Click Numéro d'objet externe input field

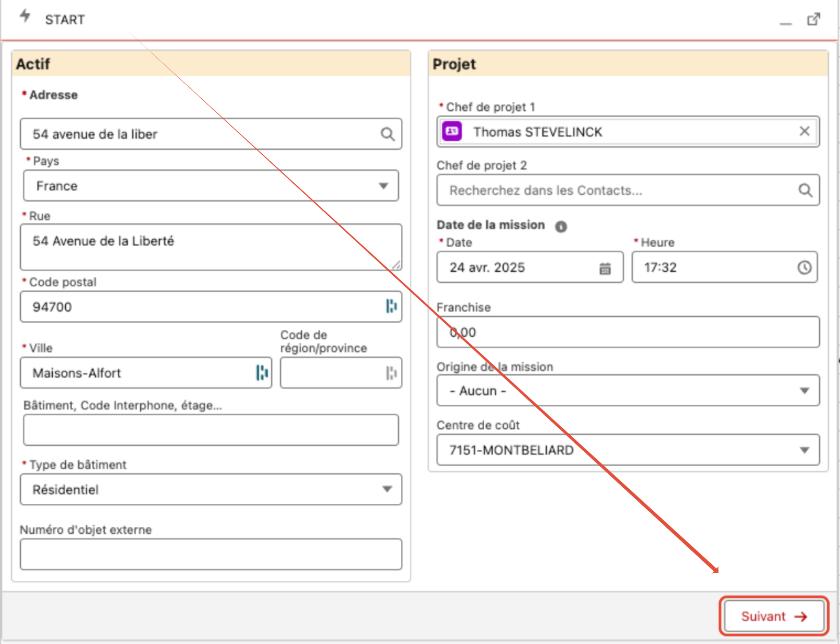211,554
